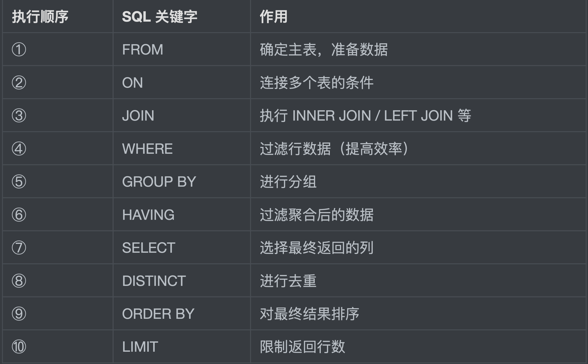Select the JOIN keyword cell
Viewport: 588px width, 364px height.
[x=138, y=115]
